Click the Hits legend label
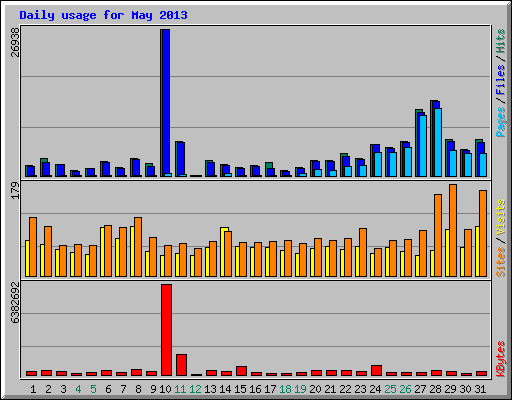 click(501, 41)
